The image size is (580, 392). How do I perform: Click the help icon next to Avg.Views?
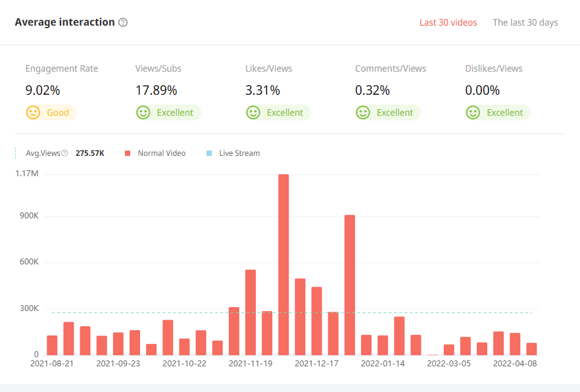tap(64, 153)
